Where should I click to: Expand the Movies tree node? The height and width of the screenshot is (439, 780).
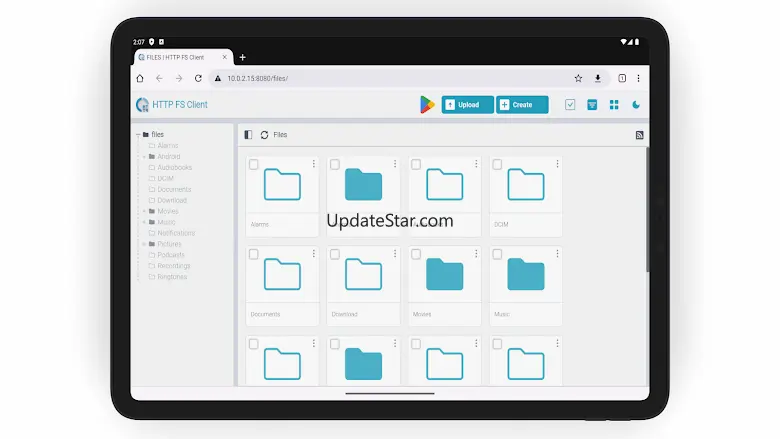tap(144, 211)
